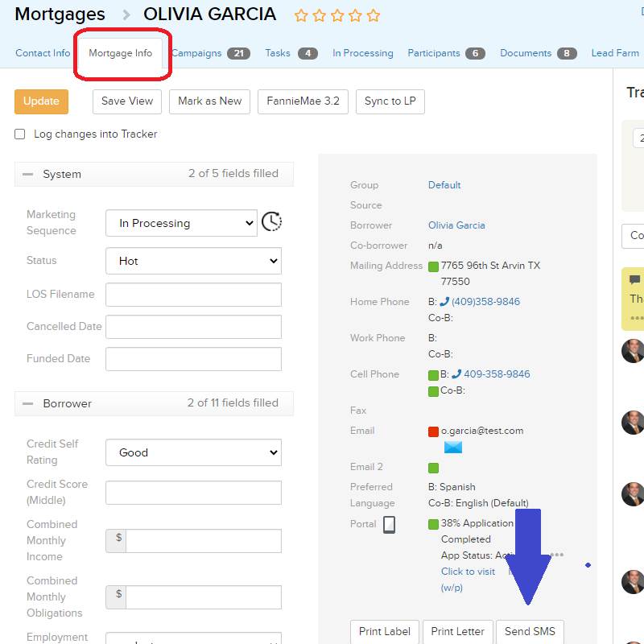Call home phone (409)358-9846 link
This screenshot has height=644, width=644.
tap(485, 301)
